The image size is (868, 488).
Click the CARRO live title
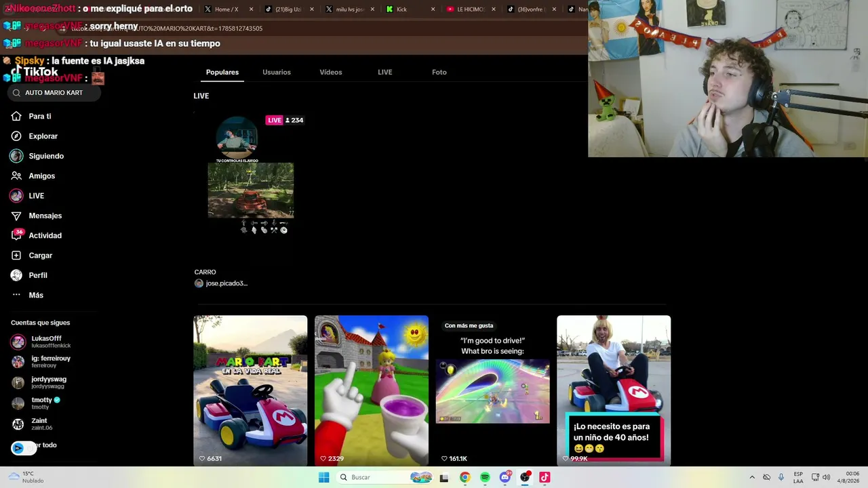205,272
